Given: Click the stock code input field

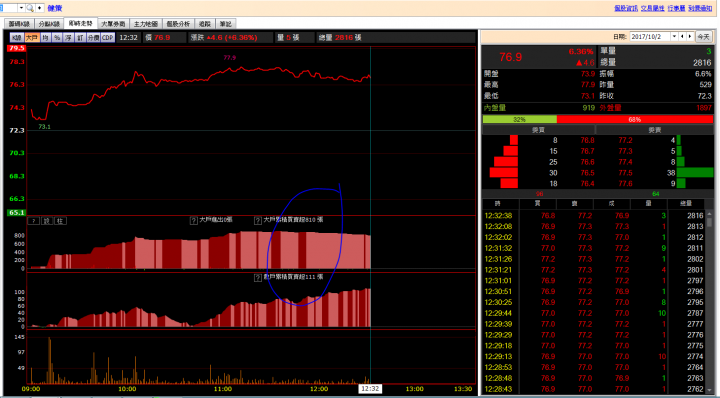Looking at the screenshot, I should (9, 8).
